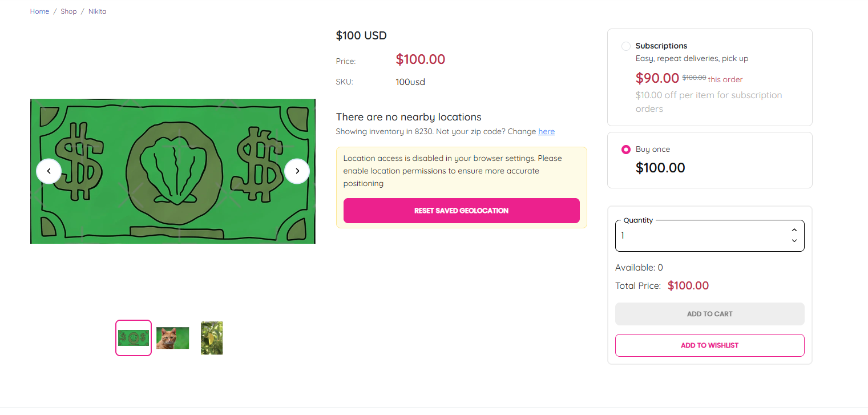The image size is (868, 415).
Task: Click the $90.00 subscription price
Action: click(x=657, y=78)
